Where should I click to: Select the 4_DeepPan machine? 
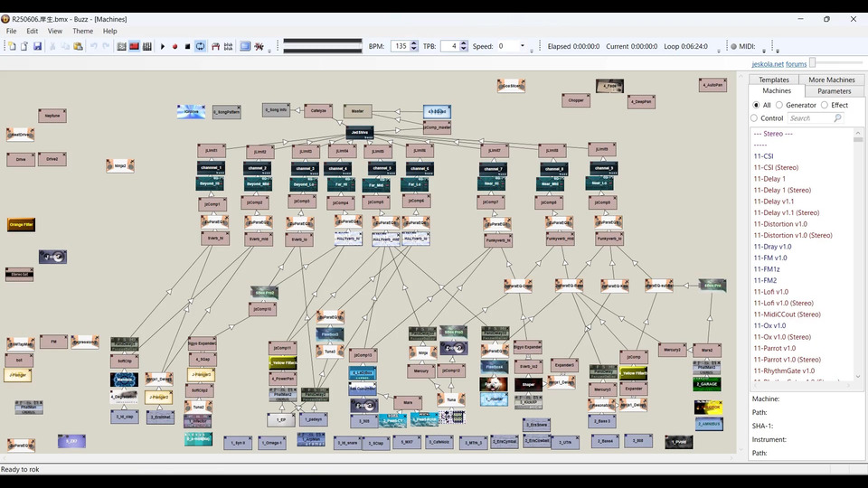(642, 102)
